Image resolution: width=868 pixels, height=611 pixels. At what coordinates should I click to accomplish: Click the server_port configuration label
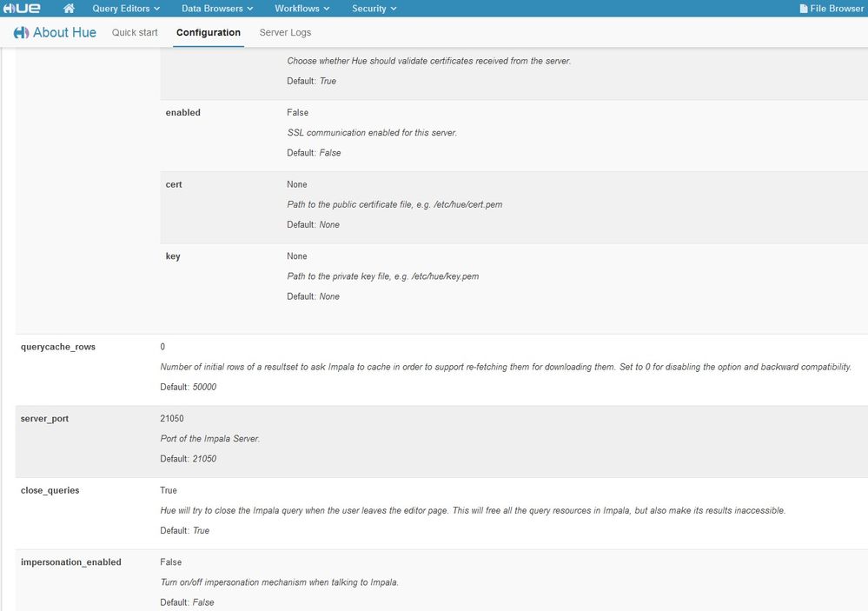click(x=44, y=419)
